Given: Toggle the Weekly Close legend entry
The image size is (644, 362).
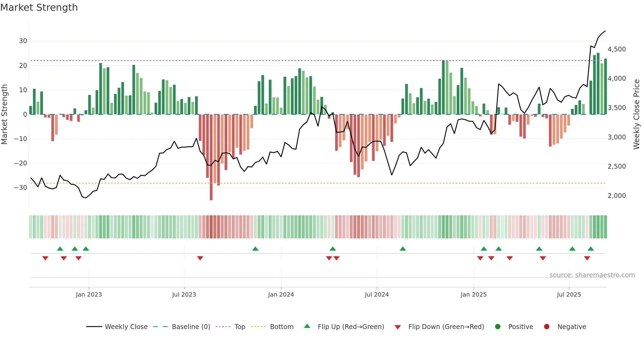Looking at the screenshot, I should (117, 327).
